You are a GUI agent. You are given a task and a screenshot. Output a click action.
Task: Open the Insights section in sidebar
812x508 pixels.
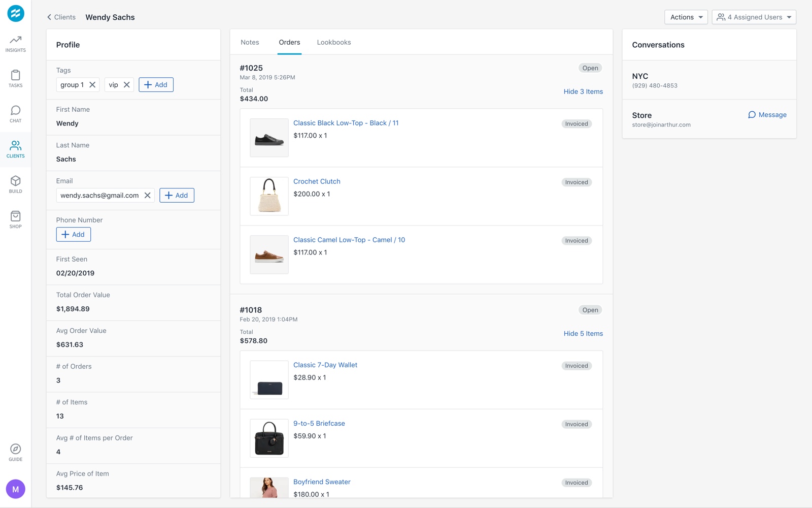(15, 44)
